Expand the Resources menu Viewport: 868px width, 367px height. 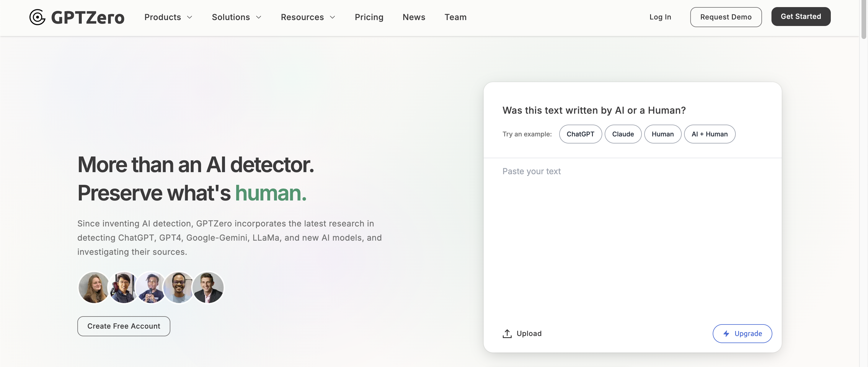pyautogui.click(x=308, y=17)
